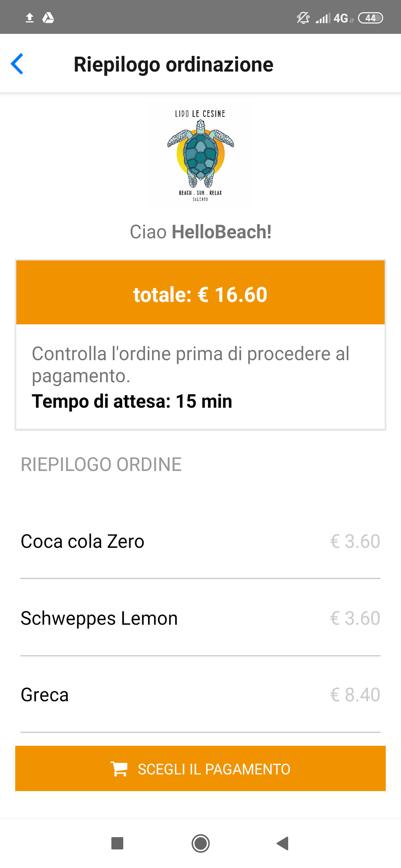This screenshot has width=401, height=868.
Task: Tap the Android recent apps square
Action: 117,843
